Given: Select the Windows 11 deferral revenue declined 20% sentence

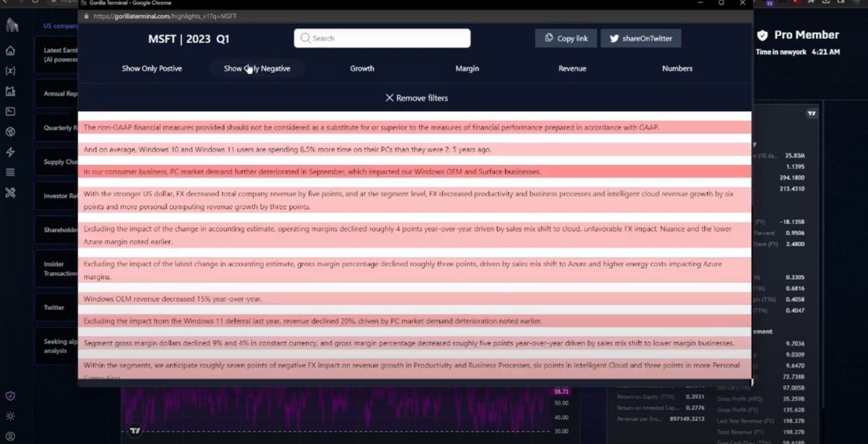Looking at the screenshot, I should tap(415, 321).
